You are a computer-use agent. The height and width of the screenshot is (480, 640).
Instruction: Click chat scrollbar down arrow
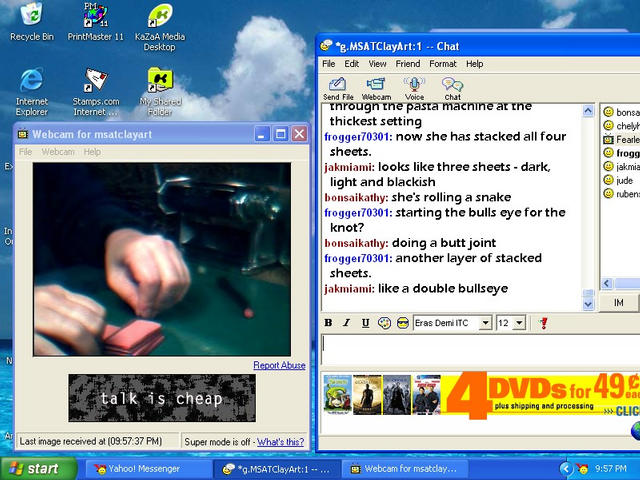tap(588, 304)
